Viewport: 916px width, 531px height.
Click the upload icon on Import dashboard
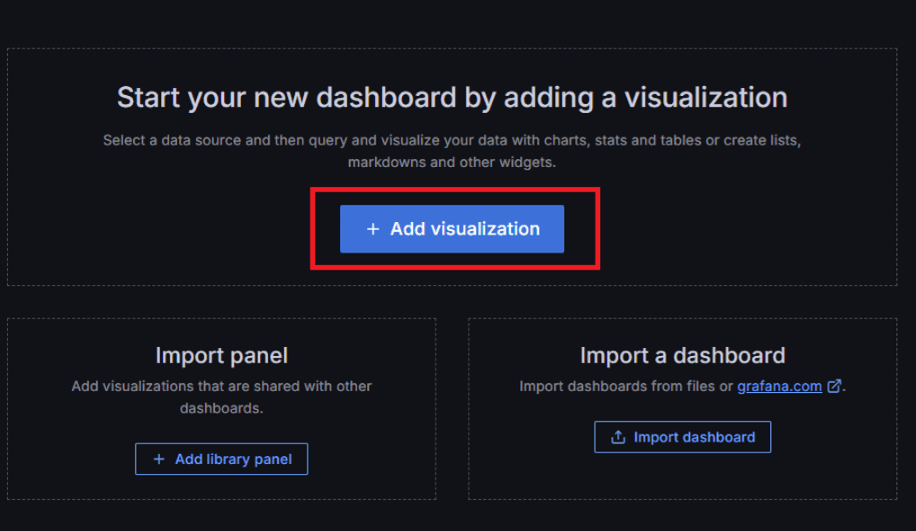click(x=618, y=437)
